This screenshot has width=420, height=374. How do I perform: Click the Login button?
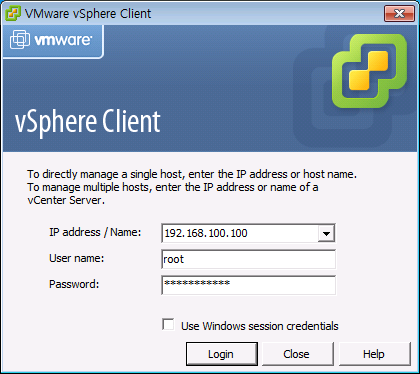point(222,354)
